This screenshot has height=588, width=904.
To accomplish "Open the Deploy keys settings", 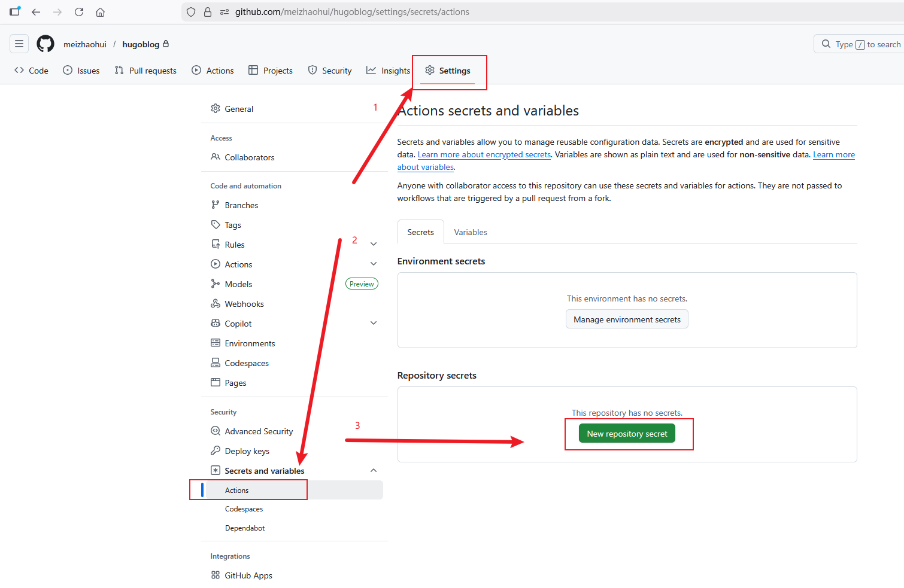I will coord(247,451).
